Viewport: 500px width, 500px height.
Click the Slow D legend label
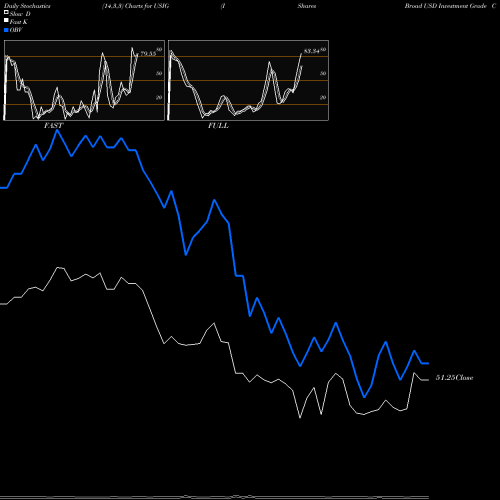[x=20, y=14]
